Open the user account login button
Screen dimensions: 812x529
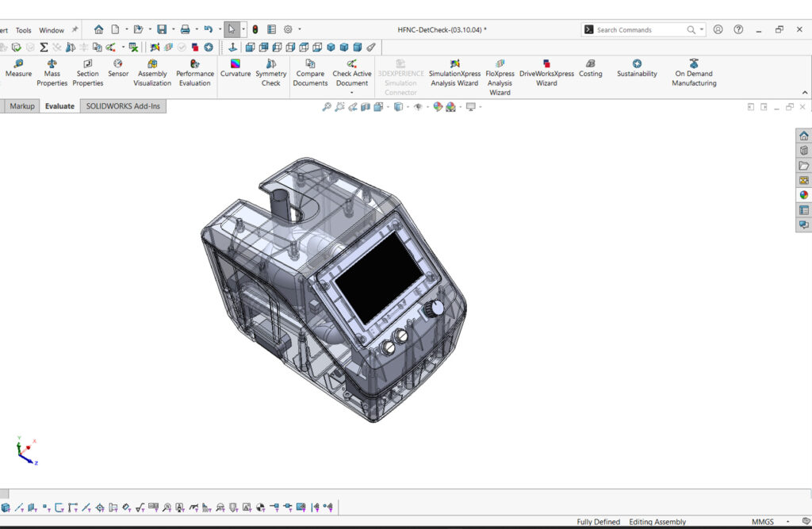[x=718, y=29]
